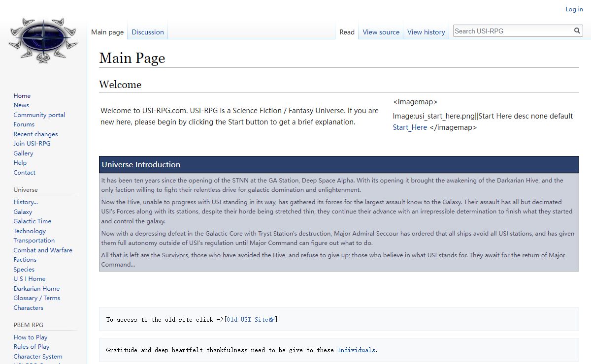Open the Transportation link

pos(34,240)
